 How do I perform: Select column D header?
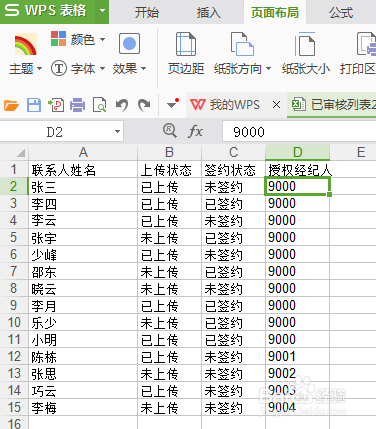pos(297,152)
